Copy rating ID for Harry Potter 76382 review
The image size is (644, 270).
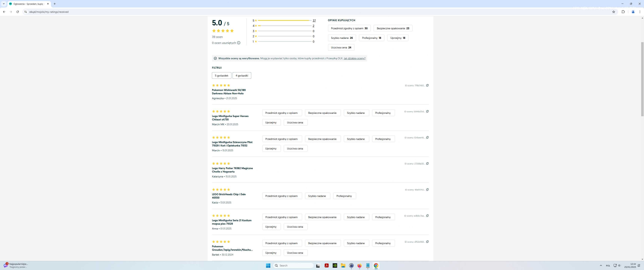(427, 163)
